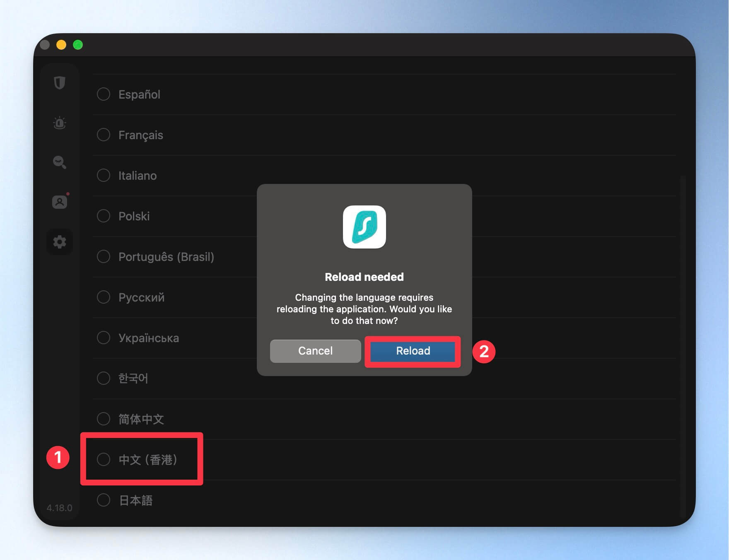This screenshot has height=560, width=729.
Task: Confirm with the Reload button
Action: (x=413, y=351)
